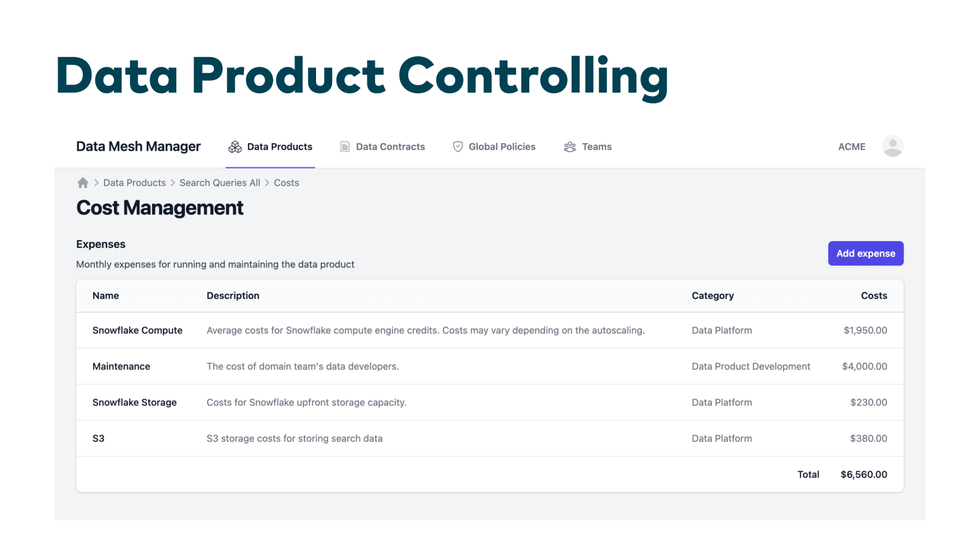
Task: Navigate to Data Products breadcrumb link
Action: (x=134, y=183)
